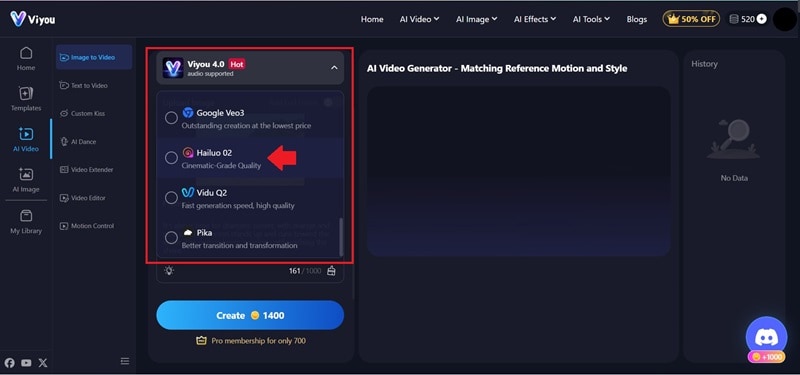Click the AI Video Generator heading text
Screen dimensions: 800x375
(497, 68)
